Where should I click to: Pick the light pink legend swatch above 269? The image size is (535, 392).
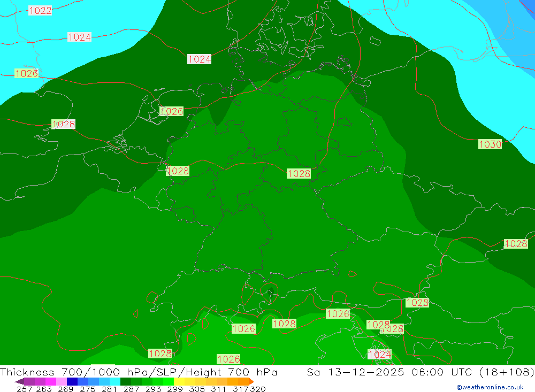pos(62,381)
